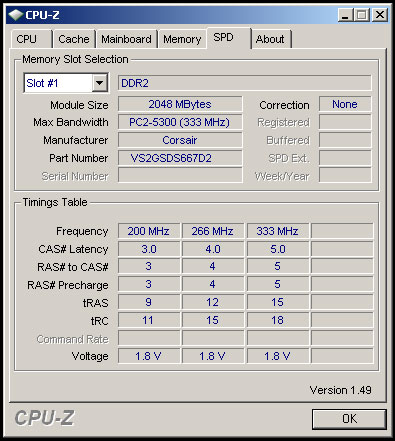Image resolution: width=395 pixels, height=441 pixels.
Task: Click the empty Serial Number field
Action: tap(180, 175)
